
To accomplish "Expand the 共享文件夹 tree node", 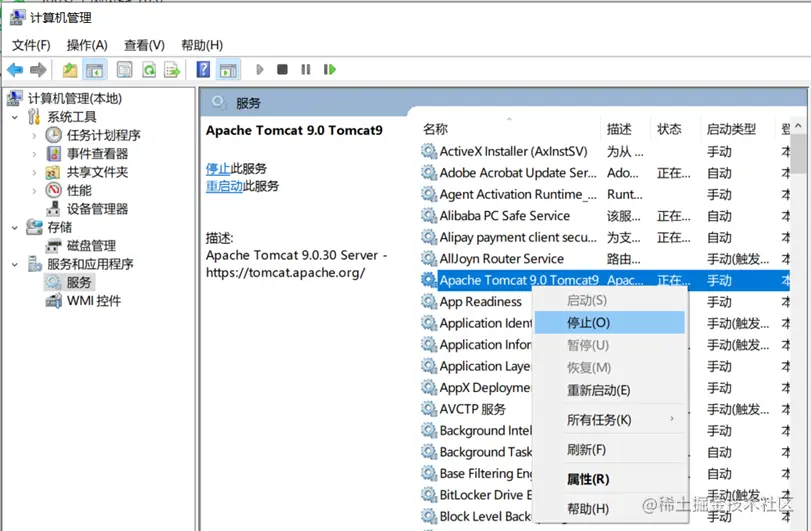I will 34,173.
